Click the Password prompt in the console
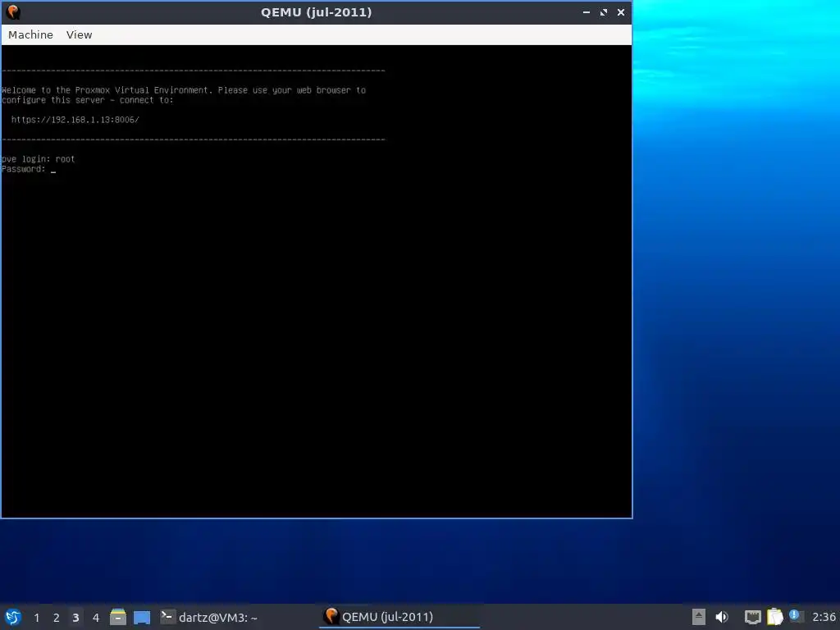This screenshot has height=630, width=840. coord(24,169)
